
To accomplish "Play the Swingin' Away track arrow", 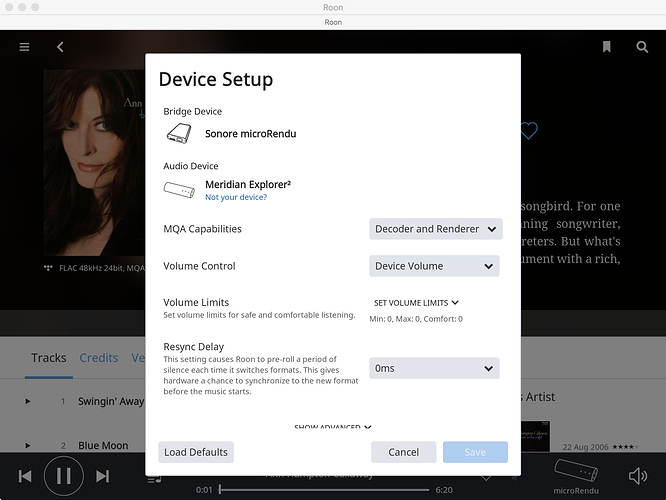I will pyautogui.click(x=28, y=401).
